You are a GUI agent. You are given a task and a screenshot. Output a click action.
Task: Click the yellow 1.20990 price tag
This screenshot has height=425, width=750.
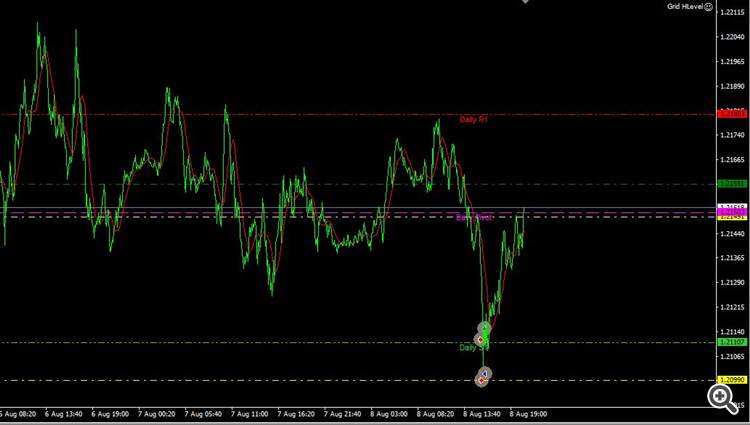(732, 380)
